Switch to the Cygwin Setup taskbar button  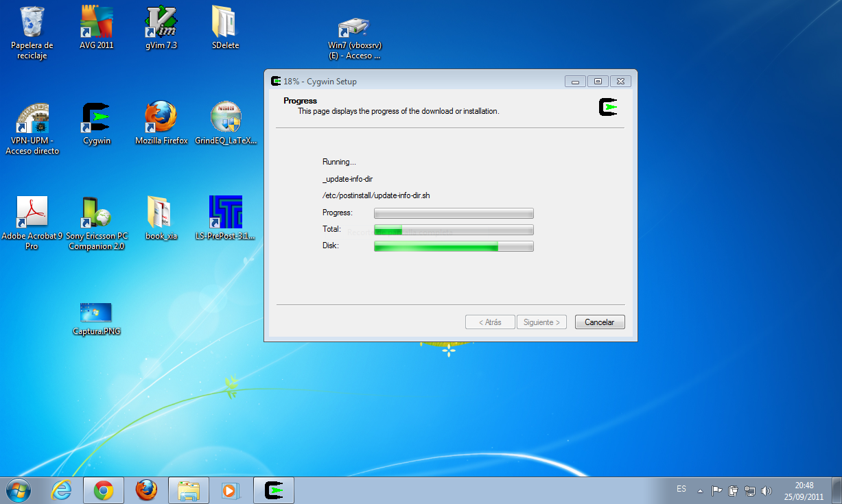(274, 490)
